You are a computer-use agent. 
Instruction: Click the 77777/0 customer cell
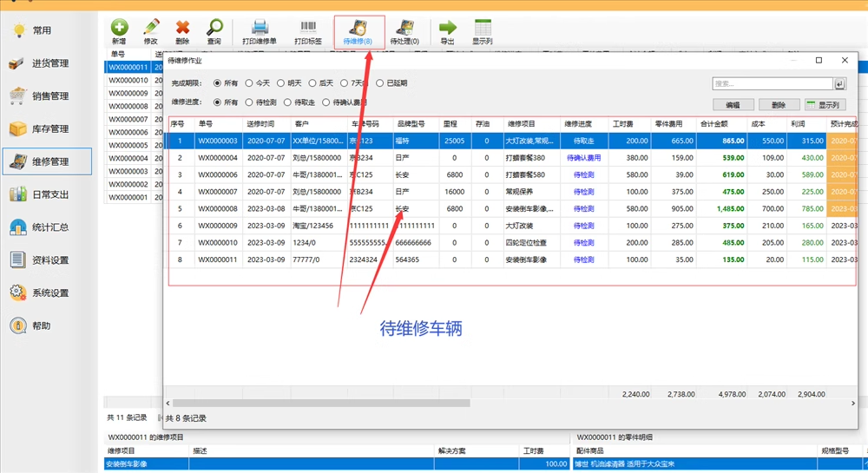(x=319, y=260)
